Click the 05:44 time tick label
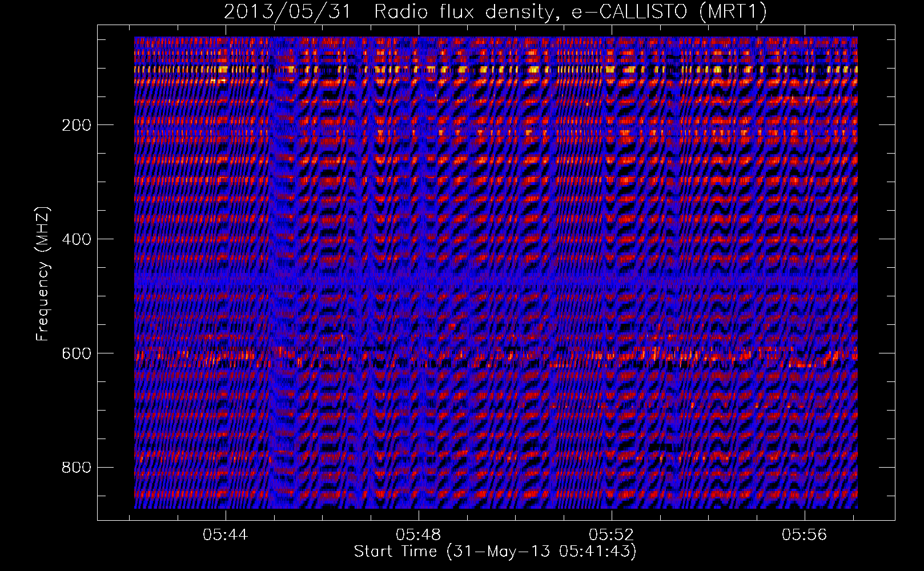This screenshot has height=571, width=924. pos(226,535)
